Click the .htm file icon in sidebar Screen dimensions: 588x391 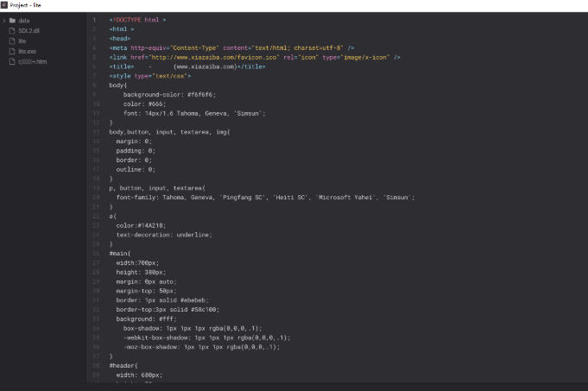[x=12, y=61]
